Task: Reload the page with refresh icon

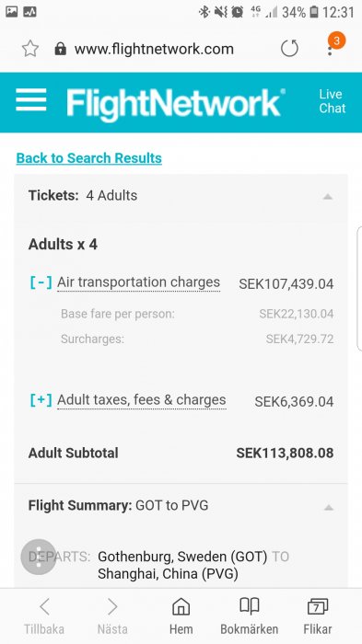Action: 289,49
